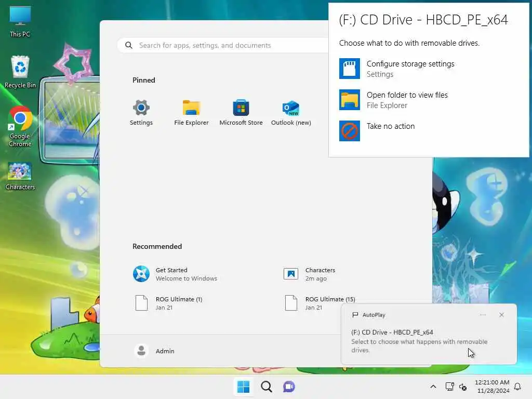Launch the pinned Microsoft Store
This screenshot has height=399, width=532.
pos(241,113)
